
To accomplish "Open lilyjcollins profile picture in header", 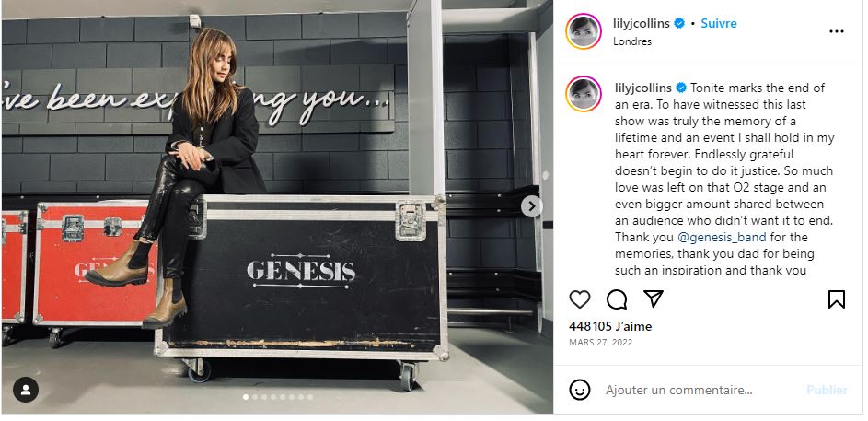I will [x=584, y=31].
